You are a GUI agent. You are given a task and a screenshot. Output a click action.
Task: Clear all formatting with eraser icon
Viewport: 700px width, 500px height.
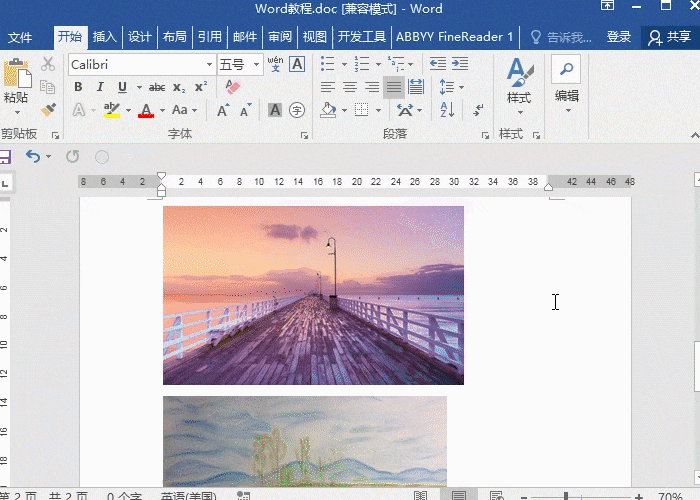coord(233,87)
